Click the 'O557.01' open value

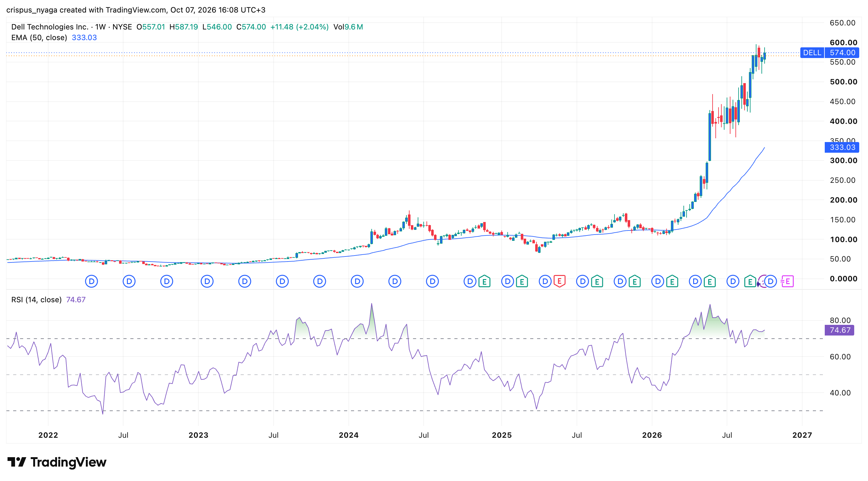151,27
